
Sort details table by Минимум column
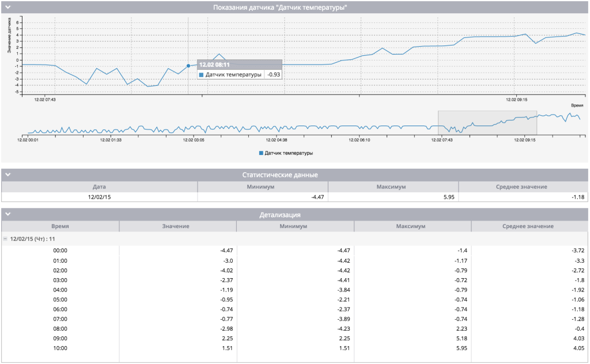click(x=294, y=226)
